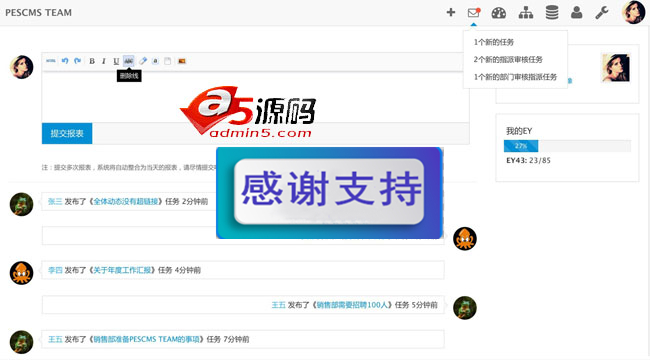Open the wrench settings icon
Screen dimensions: 650x360
tap(601, 12)
